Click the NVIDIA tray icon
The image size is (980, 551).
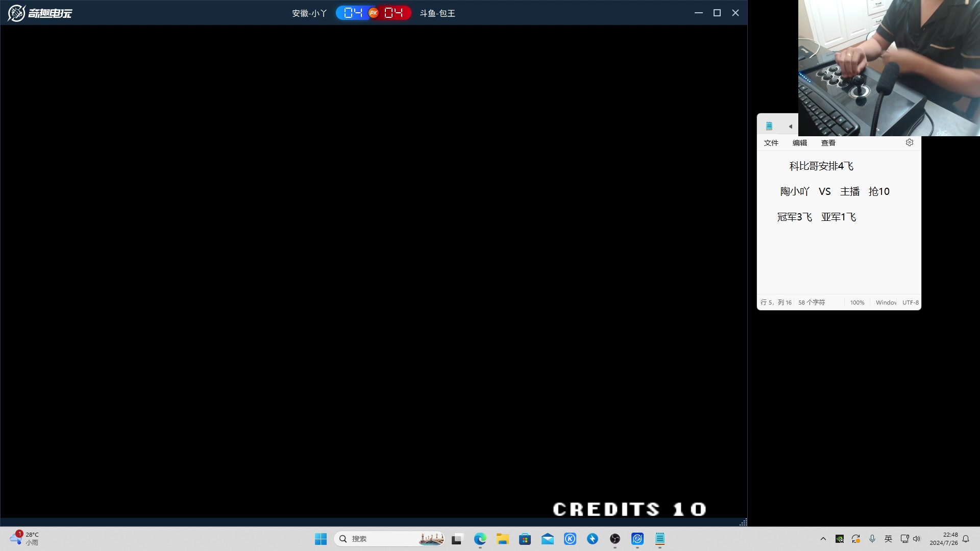(840, 539)
